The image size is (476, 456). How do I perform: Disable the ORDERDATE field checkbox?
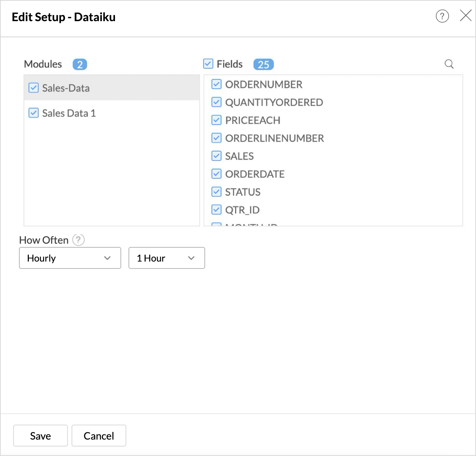click(216, 174)
